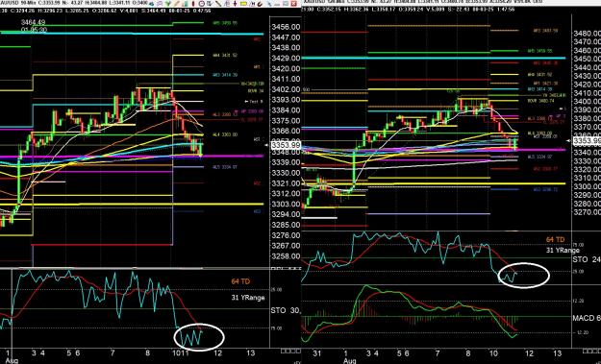Click 3450.00 on right price axis

click(587, 59)
